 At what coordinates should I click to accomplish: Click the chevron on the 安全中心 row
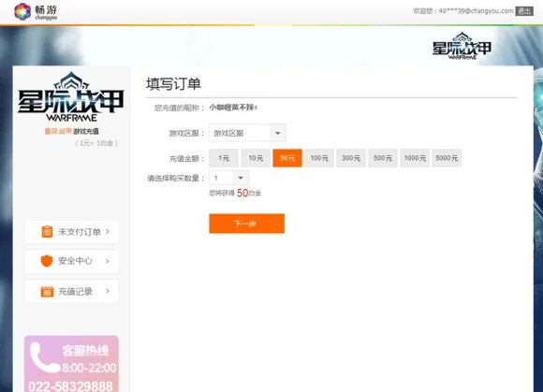[108, 261]
